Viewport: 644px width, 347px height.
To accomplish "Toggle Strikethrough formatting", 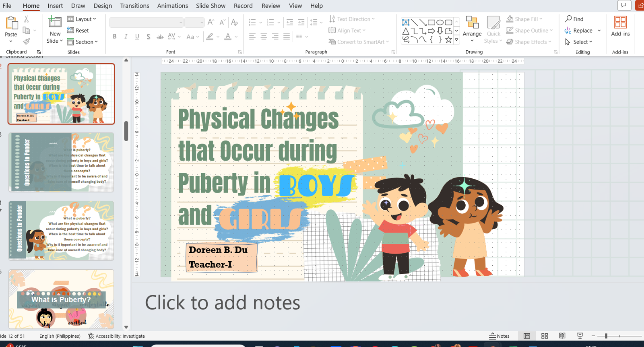I will 160,37.
